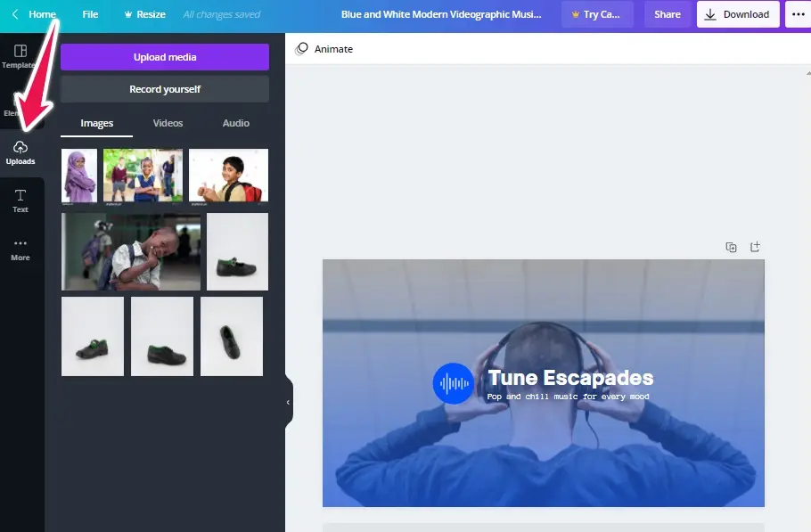Collapse the side panel with arrow handle
The image size is (811, 532).
pyautogui.click(x=288, y=403)
